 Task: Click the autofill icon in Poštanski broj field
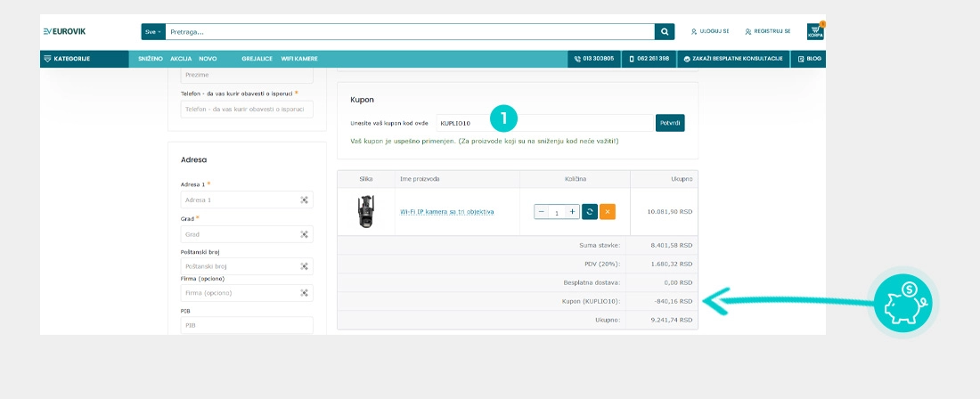[304, 266]
